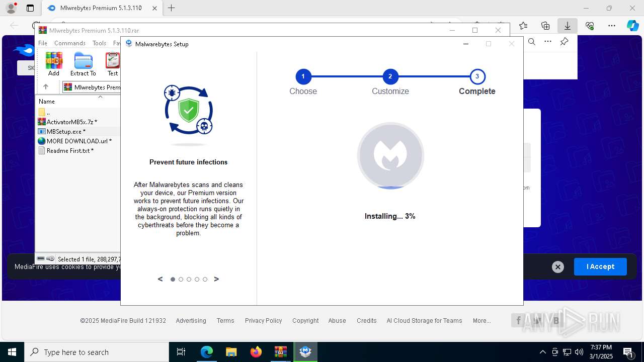
Task: Open the Copyright footer link
Action: point(305,321)
